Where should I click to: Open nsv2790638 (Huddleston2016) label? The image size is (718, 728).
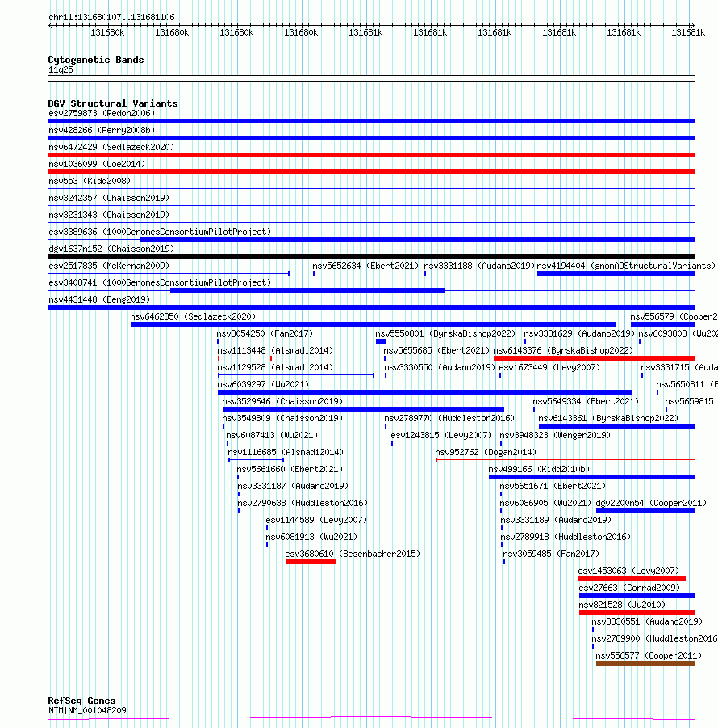[x=303, y=504]
